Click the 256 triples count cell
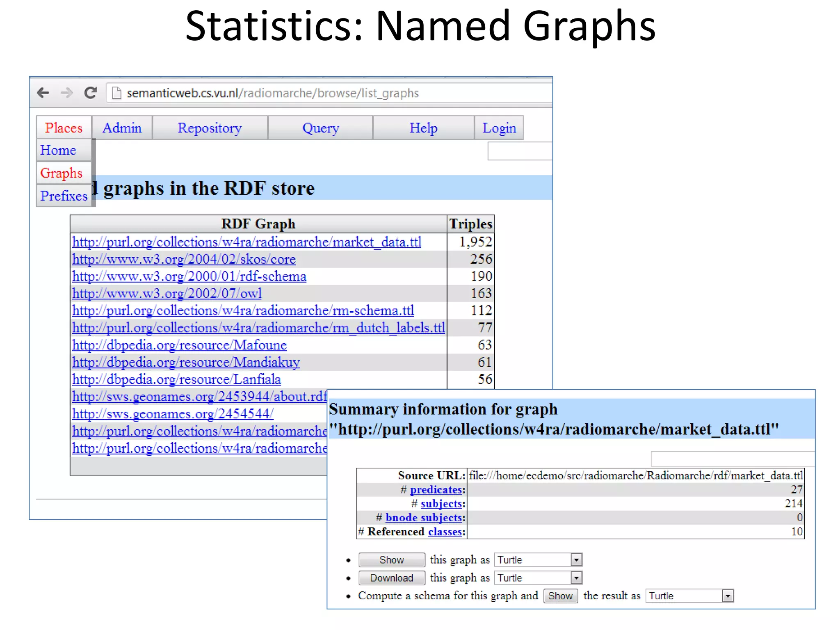The width and height of the screenshot is (840, 630). click(470, 259)
